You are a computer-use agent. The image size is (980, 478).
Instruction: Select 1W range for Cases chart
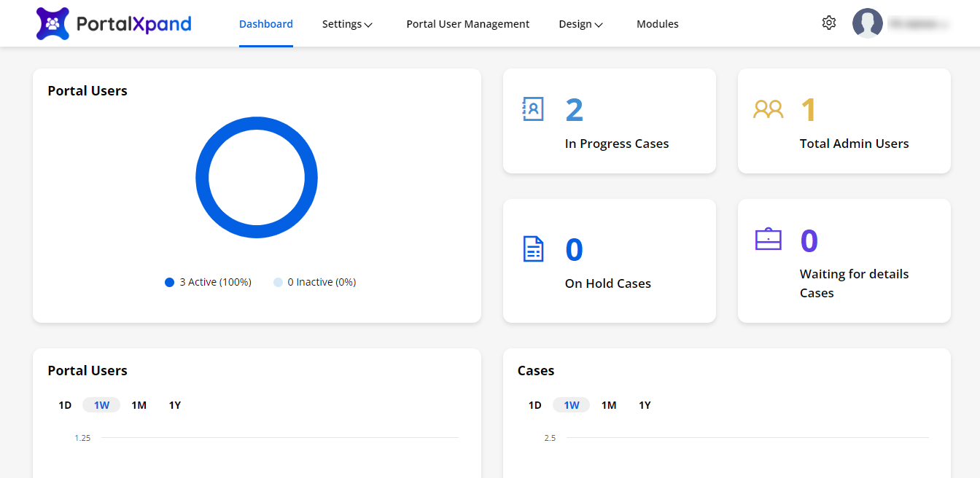[x=571, y=405]
